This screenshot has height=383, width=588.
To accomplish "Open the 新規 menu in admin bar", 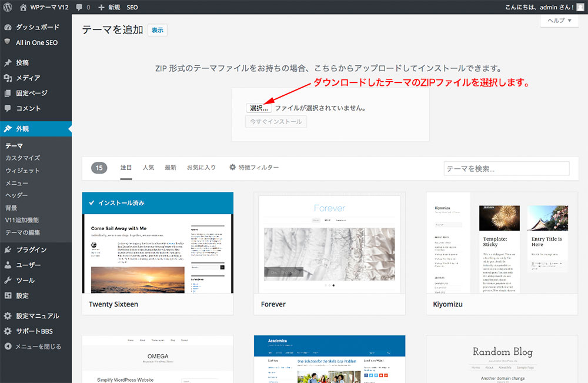I will click(109, 7).
